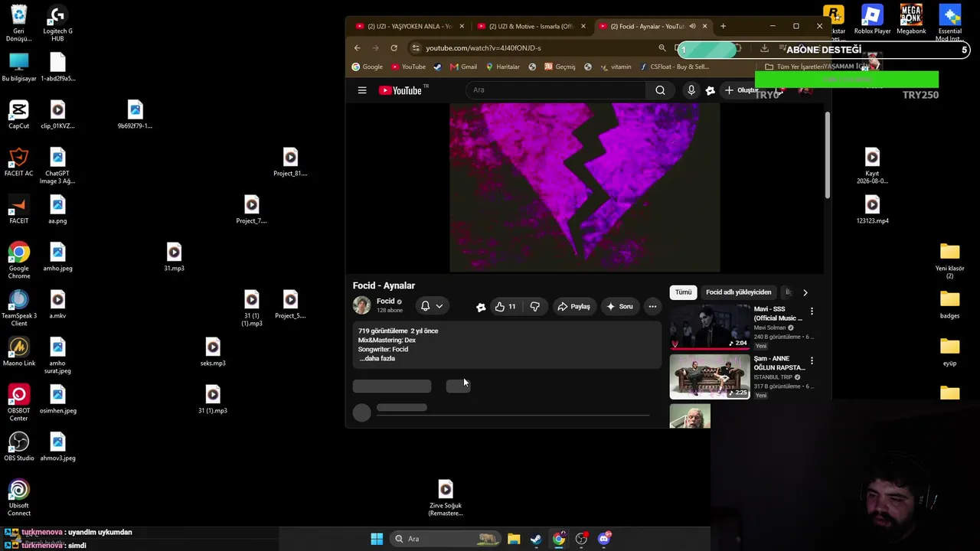This screenshot has height=551, width=980.
Task: Expand the description with '...daha fazla'
Action: tap(377, 359)
